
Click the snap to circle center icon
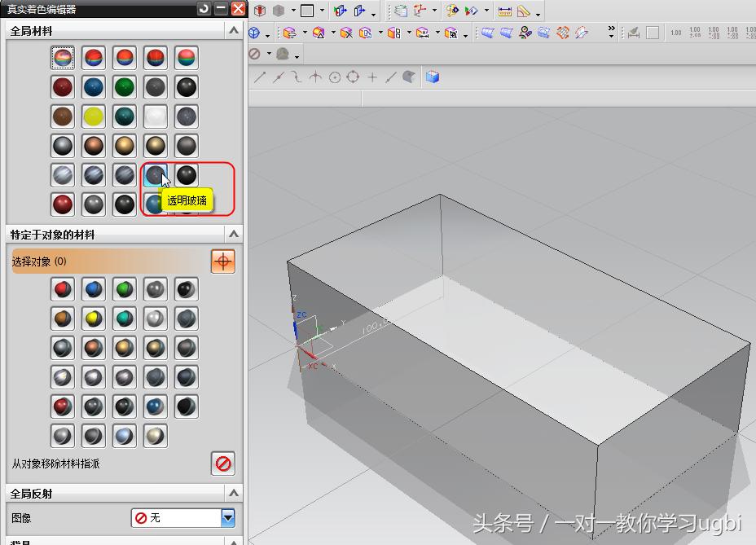click(335, 77)
